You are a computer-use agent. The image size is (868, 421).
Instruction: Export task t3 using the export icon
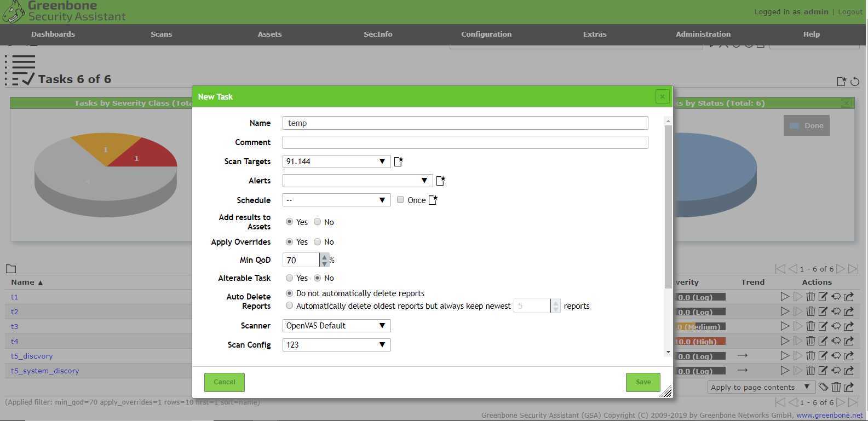click(x=849, y=326)
